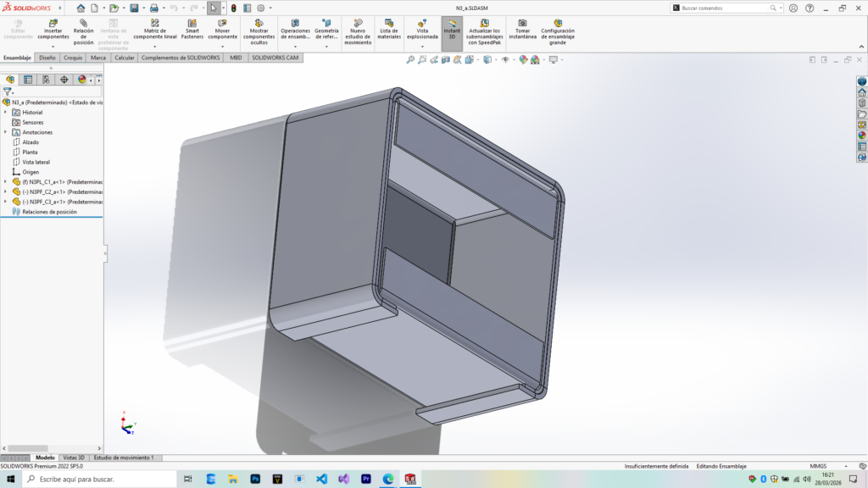Open Vista explosionada dropdown arrow
868x488 pixels.
tap(422, 46)
